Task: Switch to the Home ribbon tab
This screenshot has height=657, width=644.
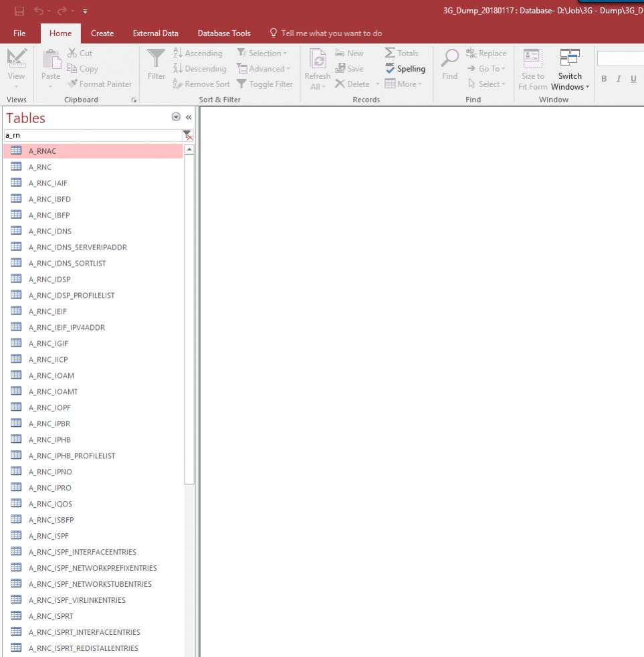Action: [60, 33]
